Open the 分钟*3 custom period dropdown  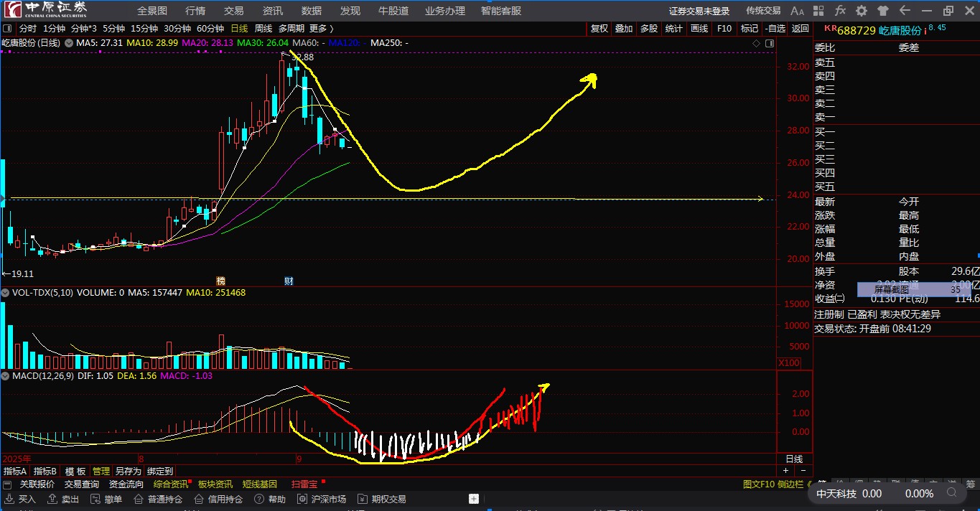click(84, 29)
